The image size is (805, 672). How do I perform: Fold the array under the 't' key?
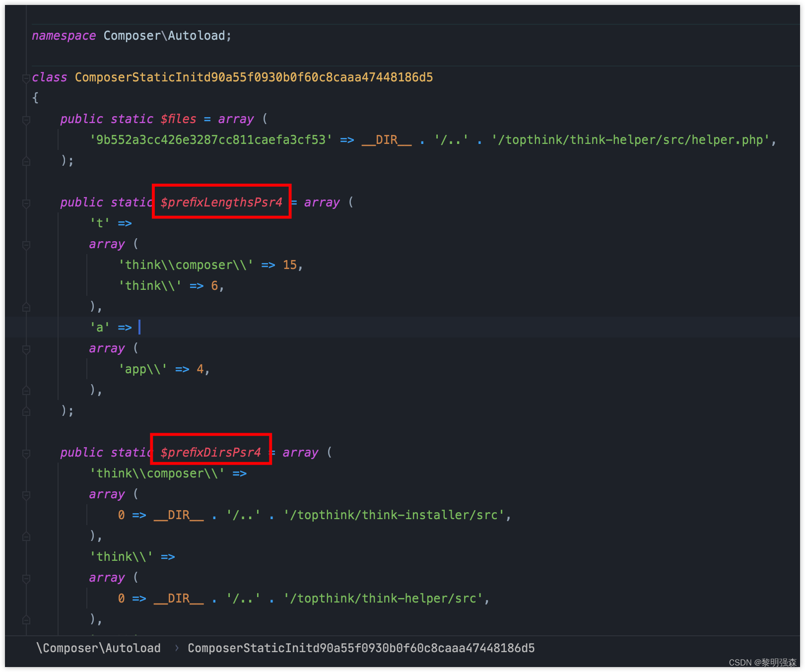point(26,245)
